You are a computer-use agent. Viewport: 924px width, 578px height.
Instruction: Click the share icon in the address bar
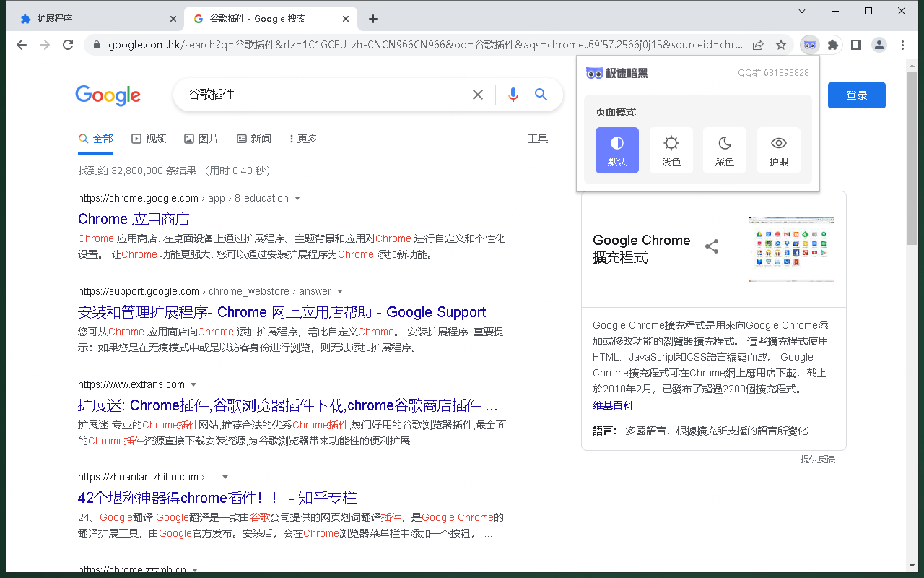click(758, 44)
